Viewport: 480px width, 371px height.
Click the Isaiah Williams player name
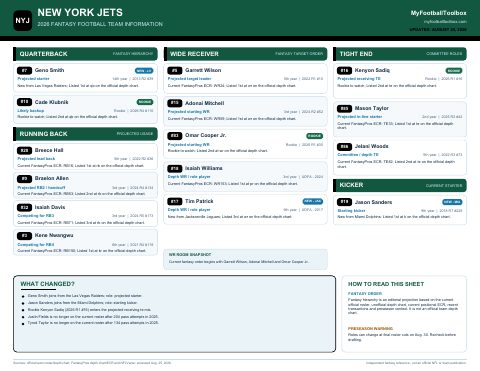[x=204, y=168]
